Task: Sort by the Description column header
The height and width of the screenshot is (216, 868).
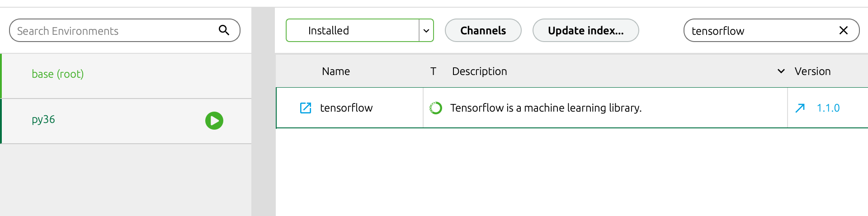Action: 479,71
